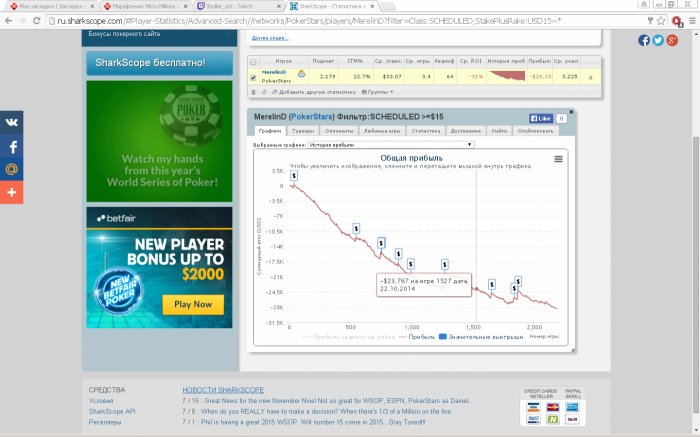
Task: Click the PokerStars link in panel title
Action: pos(312,117)
